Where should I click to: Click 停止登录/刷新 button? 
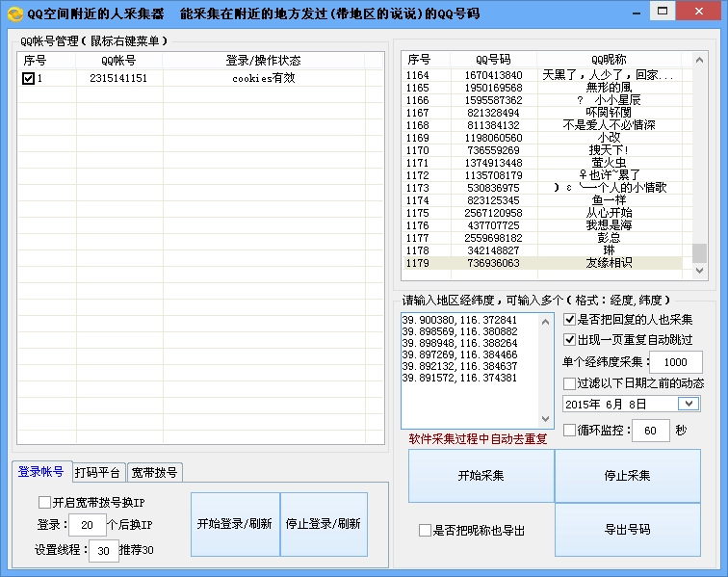pyautogui.click(x=324, y=524)
